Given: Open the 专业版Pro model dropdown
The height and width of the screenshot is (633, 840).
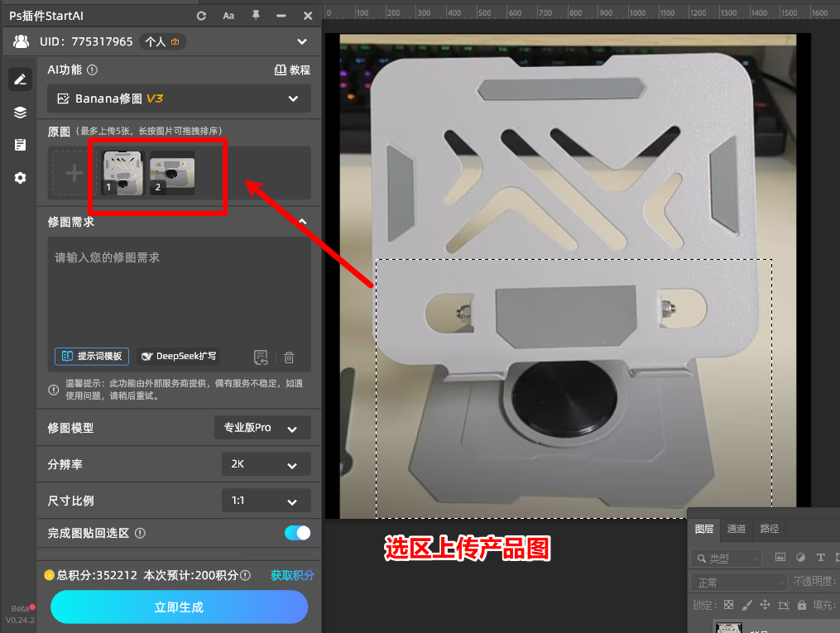Looking at the screenshot, I should pyautogui.click(x=262, y=428).
